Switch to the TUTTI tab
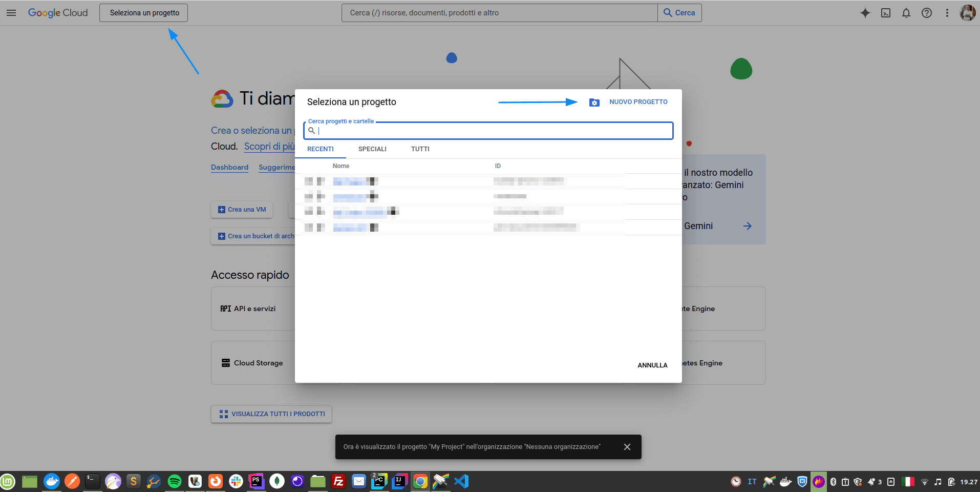980x492 pixels. click(420, 149)
